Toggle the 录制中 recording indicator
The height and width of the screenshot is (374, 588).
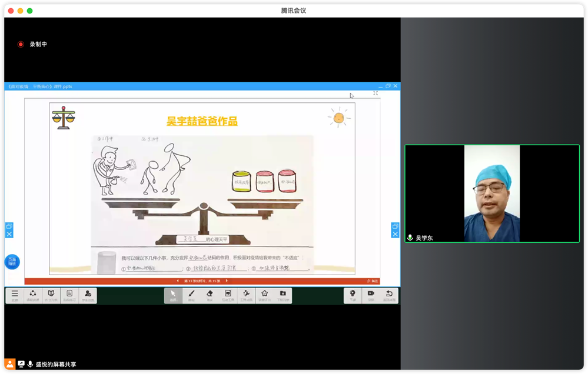pos(21,44)
